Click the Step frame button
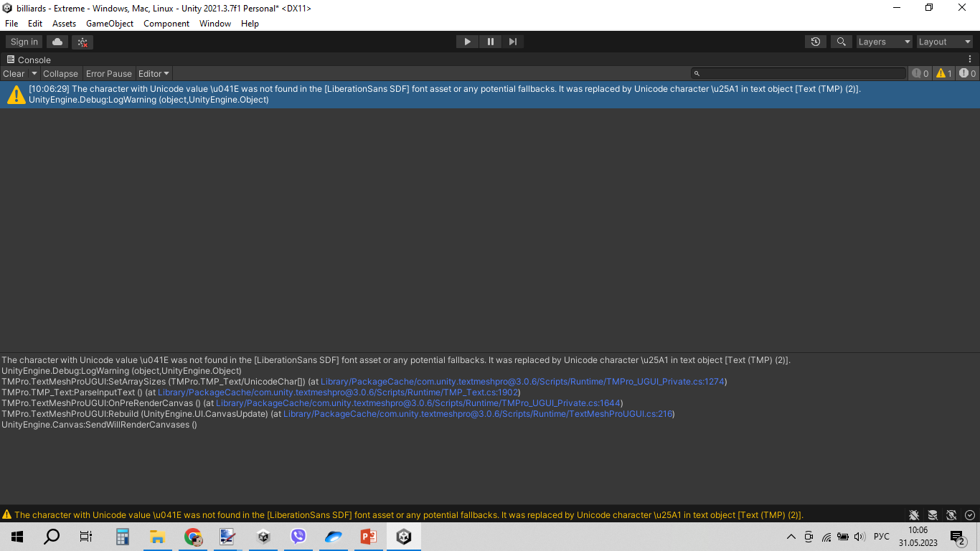This screenshot has height=551, width=980. point(512,42)
